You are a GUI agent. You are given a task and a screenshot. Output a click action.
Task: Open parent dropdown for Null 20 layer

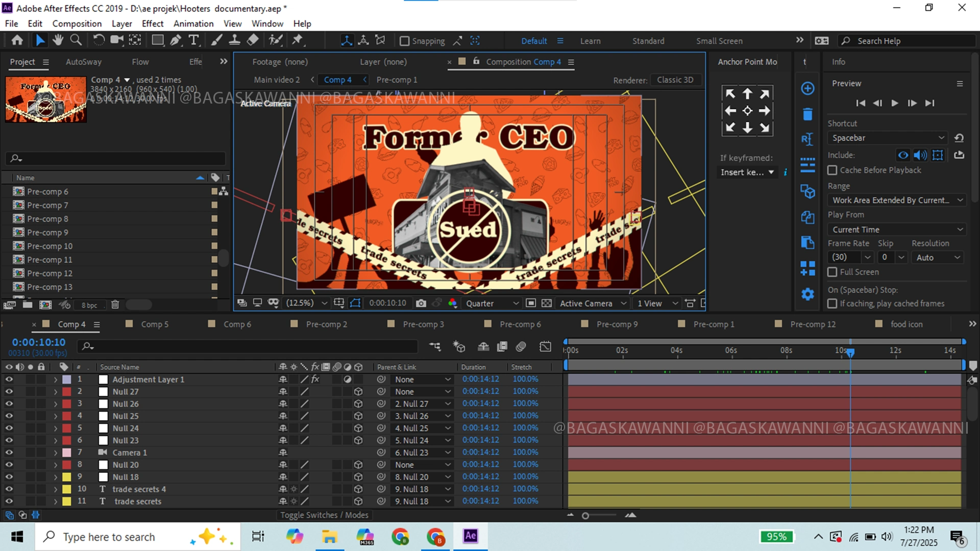[422, 465]
